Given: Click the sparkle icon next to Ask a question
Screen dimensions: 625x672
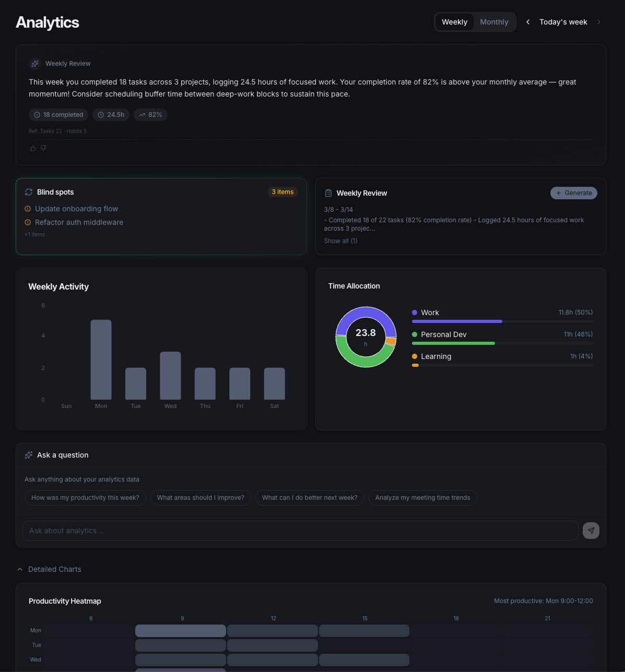Looking at the screenshot, I should pos(28,454).
